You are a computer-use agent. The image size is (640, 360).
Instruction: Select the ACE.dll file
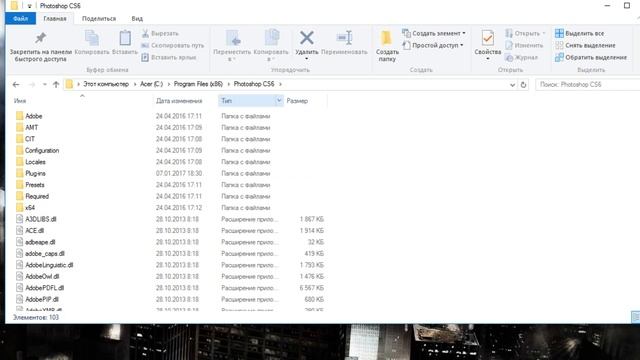[34, 231]
